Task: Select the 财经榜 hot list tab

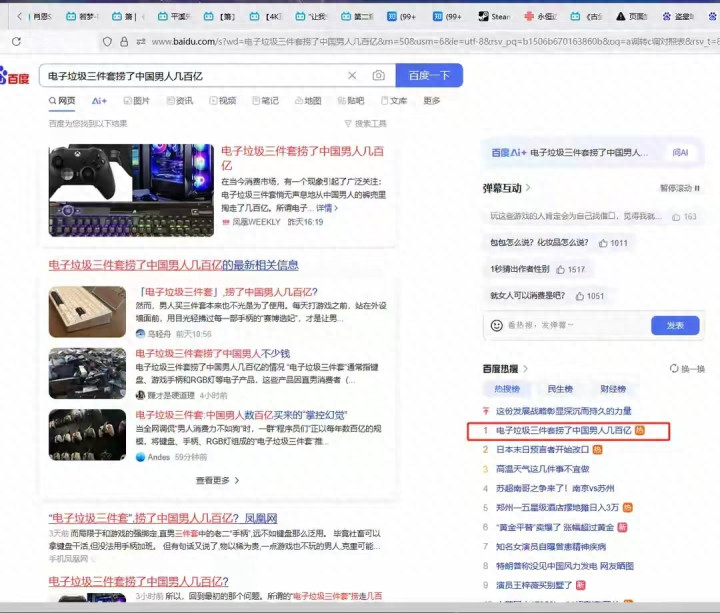Action: click(613, 389)
